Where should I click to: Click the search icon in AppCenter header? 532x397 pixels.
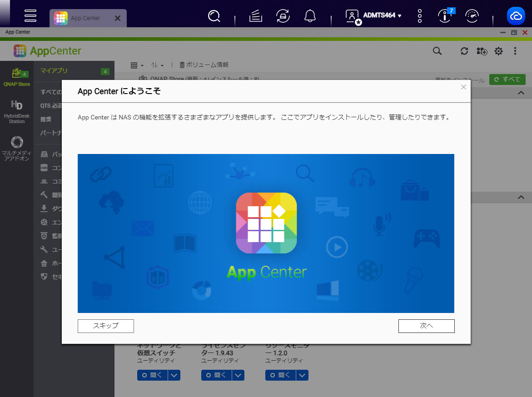point(438,51)
